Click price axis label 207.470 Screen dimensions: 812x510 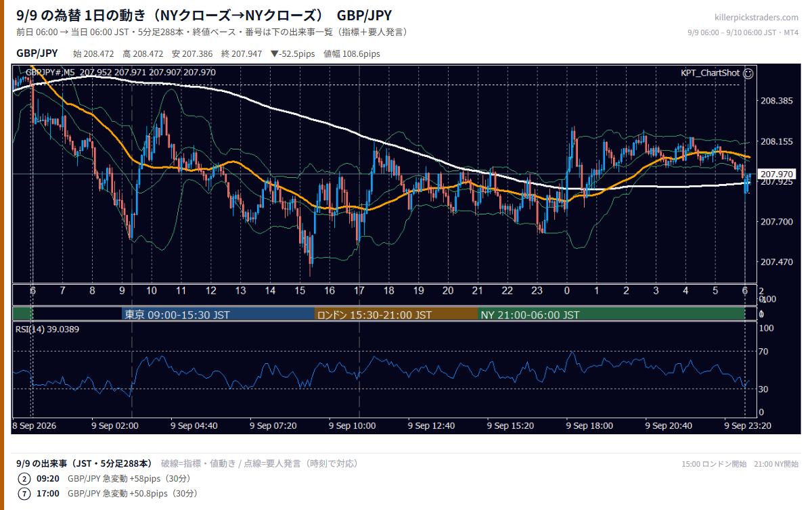pos(776,262)
